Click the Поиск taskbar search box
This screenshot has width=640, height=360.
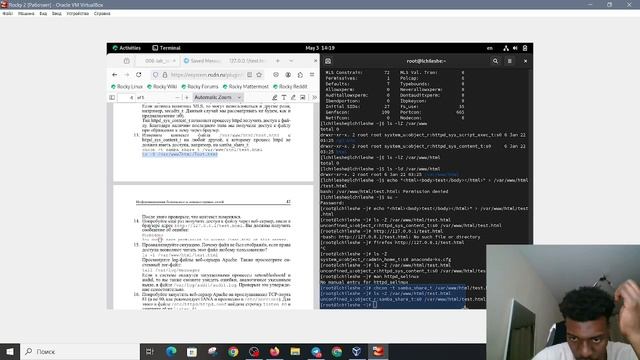click(x=80, y=351)
